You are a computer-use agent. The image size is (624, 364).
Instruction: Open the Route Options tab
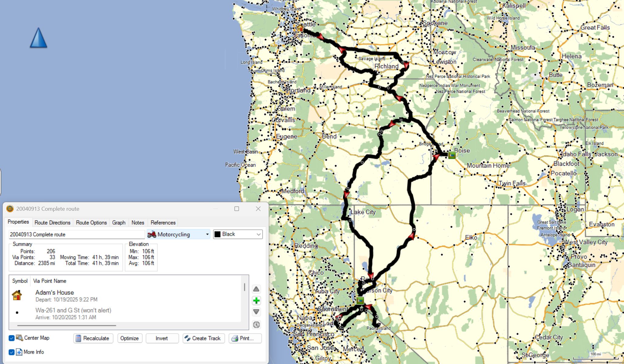click(x=91, y=223)
